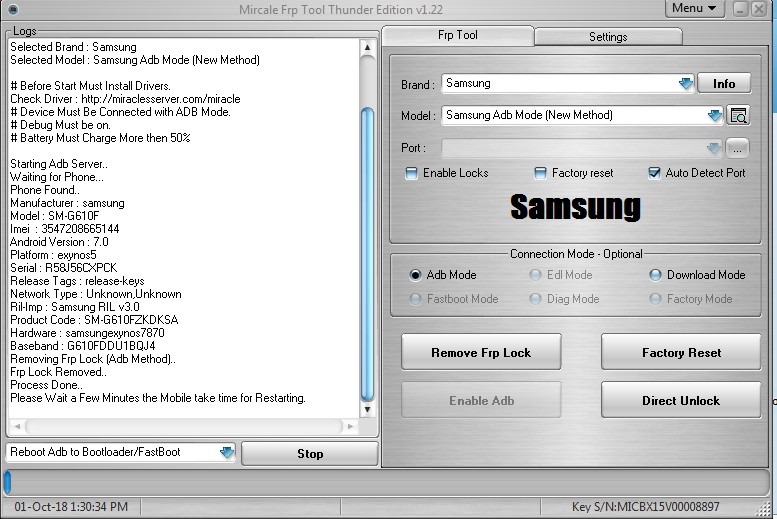Click the Direct Unlock button
Screen dimensions: 777x519
(x=681, y=400)
